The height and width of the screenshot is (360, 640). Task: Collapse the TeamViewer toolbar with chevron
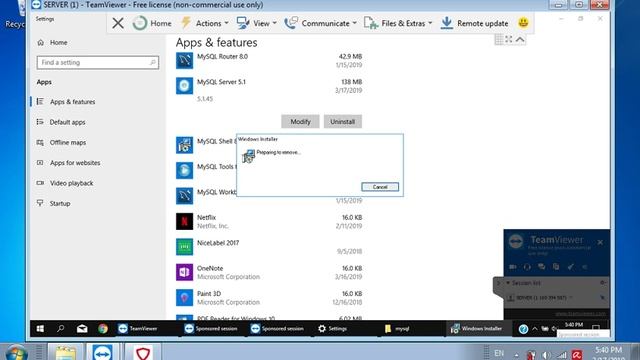[520, 39]
